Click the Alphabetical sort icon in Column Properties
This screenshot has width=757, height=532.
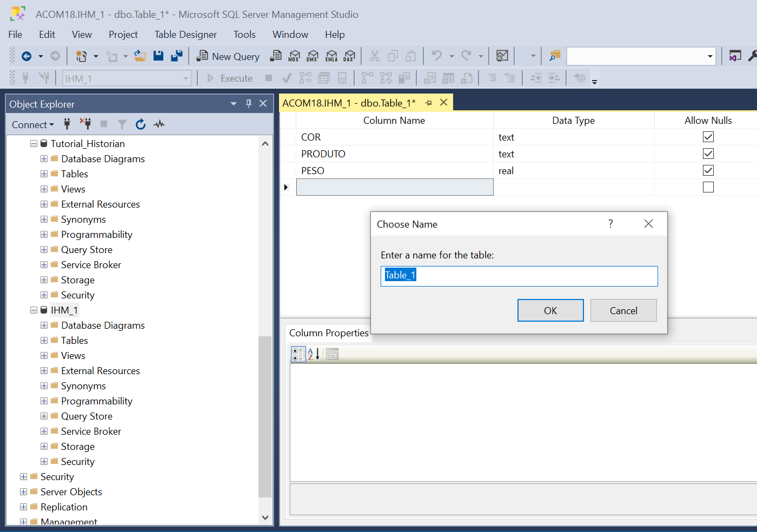314,354
